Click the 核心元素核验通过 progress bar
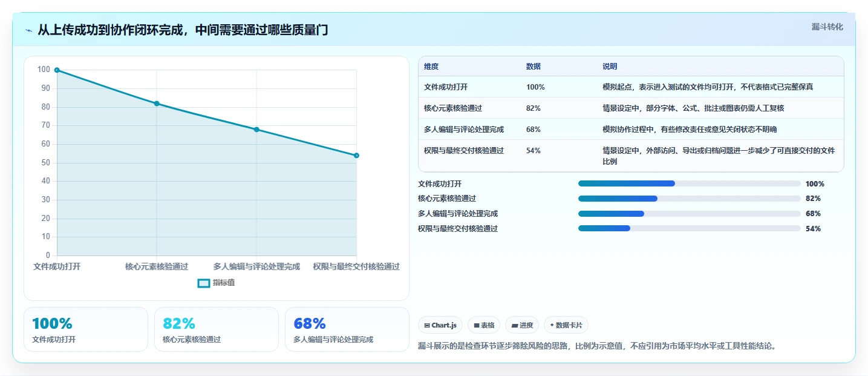The height and width of the screenshot is (376, 868). [x=690, y=199]
